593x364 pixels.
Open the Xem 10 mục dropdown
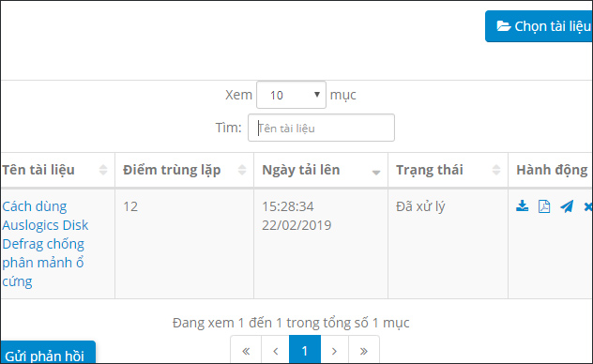tap(291, 95)
